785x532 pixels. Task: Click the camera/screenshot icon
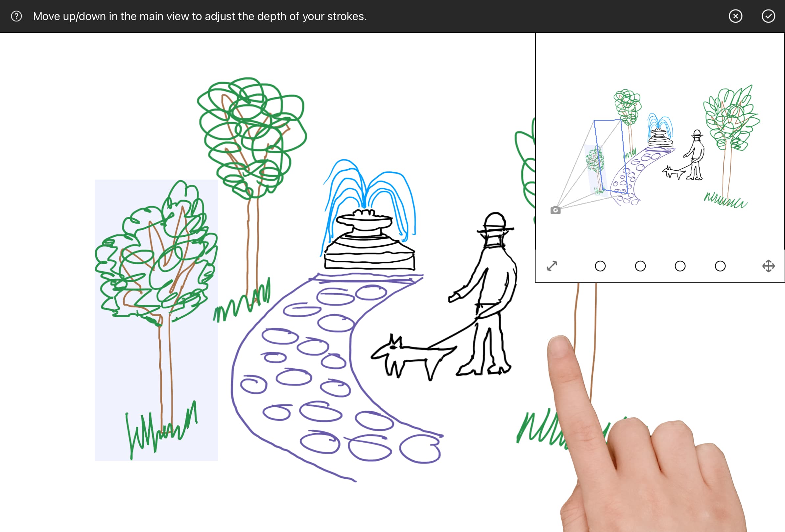click(x=555, y=209)
